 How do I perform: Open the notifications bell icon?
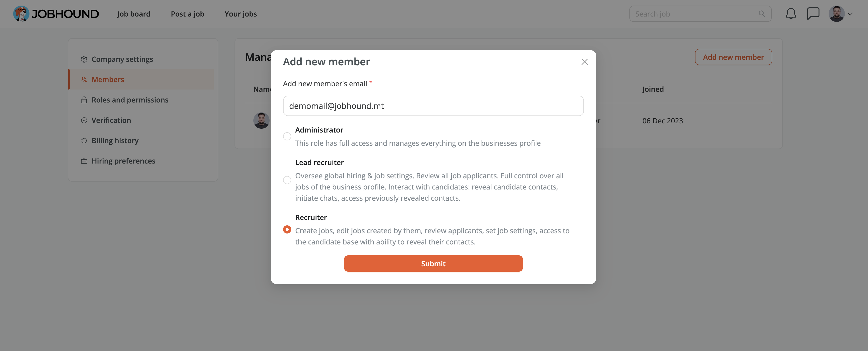[x=790, y=14]
